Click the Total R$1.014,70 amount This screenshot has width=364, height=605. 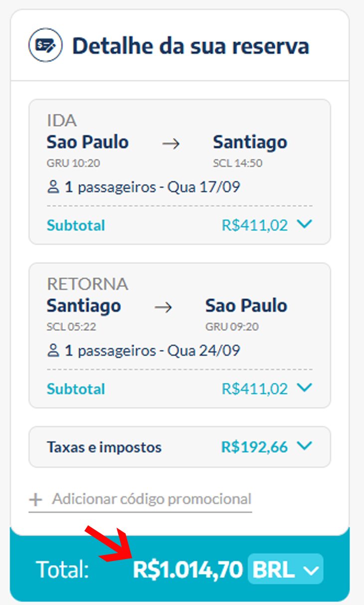click(x=188, y=570)
